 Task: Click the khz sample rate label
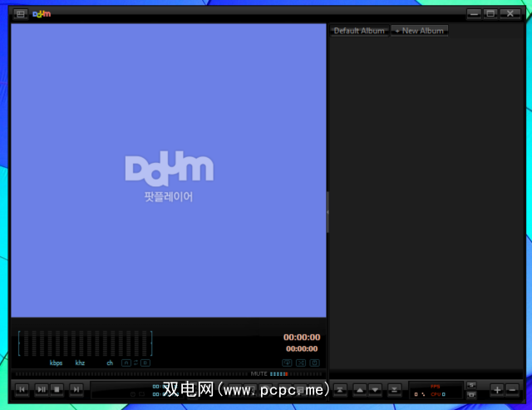click(80, 363)
